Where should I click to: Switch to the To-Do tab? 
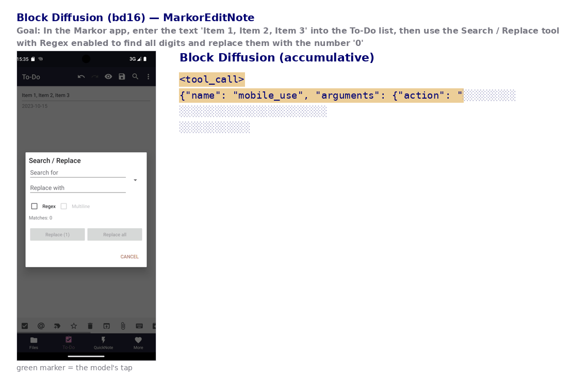coord(69,343)
